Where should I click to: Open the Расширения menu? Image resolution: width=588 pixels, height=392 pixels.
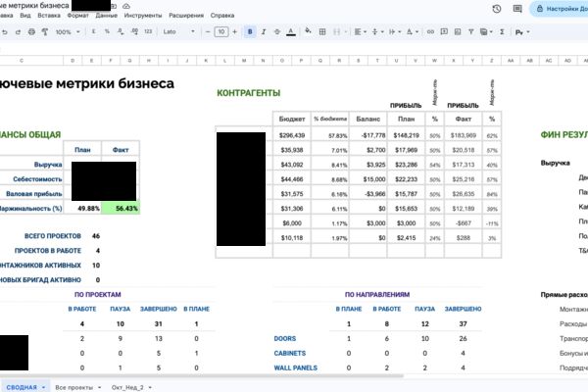(186, 16)
